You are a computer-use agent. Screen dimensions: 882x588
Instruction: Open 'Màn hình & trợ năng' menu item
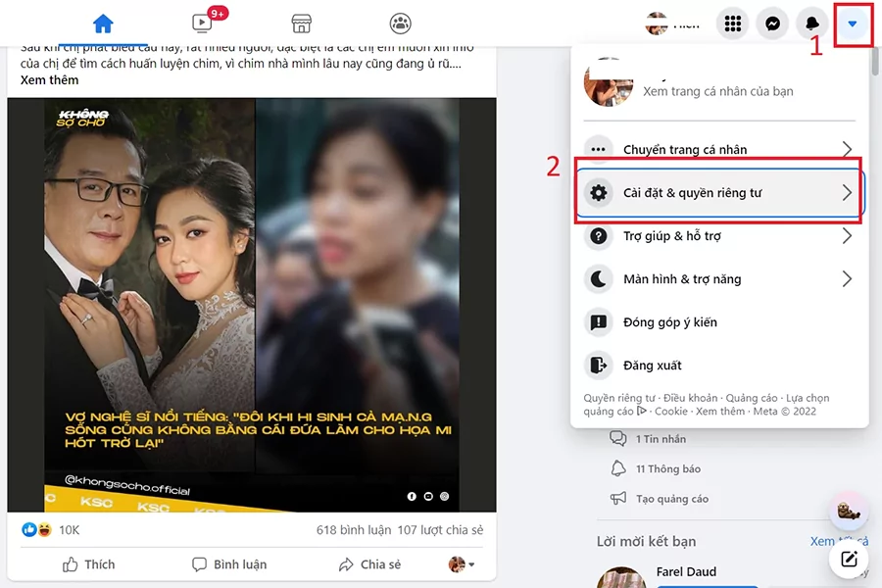719,279
